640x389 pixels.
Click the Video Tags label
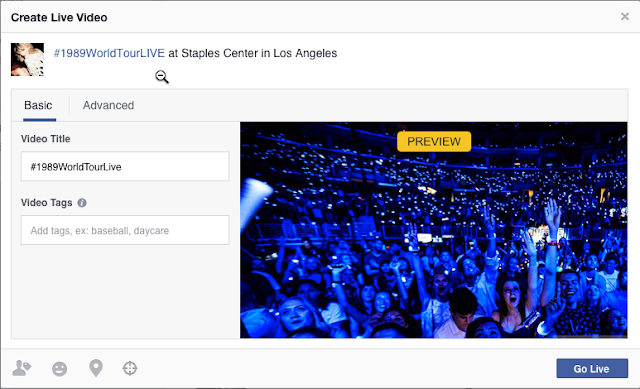(x=47, y=203)
